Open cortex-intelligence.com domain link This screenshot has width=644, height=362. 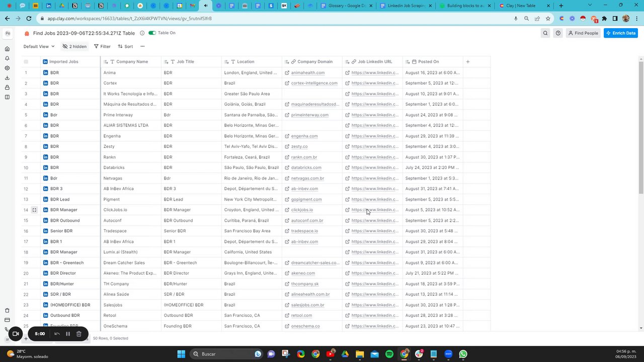click(x=314, y=83)
